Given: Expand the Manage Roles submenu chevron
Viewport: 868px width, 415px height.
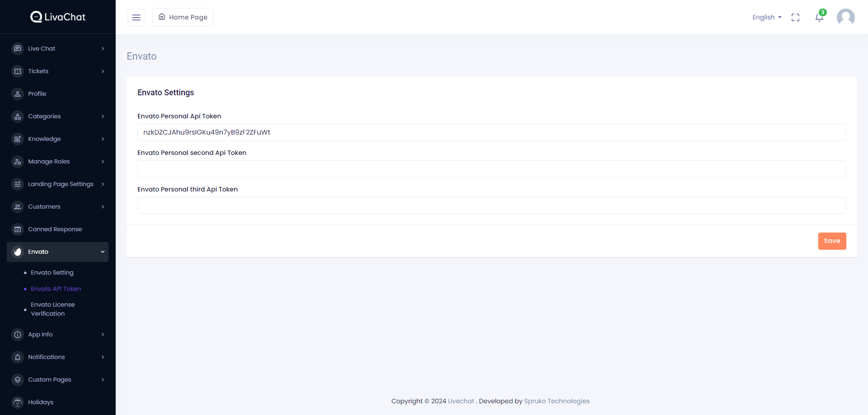Looking at the screenshot, I should coord(103,161).
